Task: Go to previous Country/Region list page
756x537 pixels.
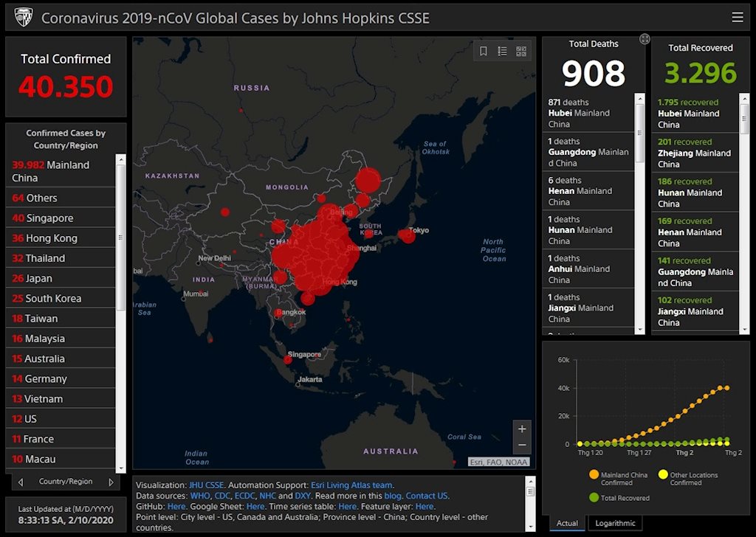Action: 21,482
